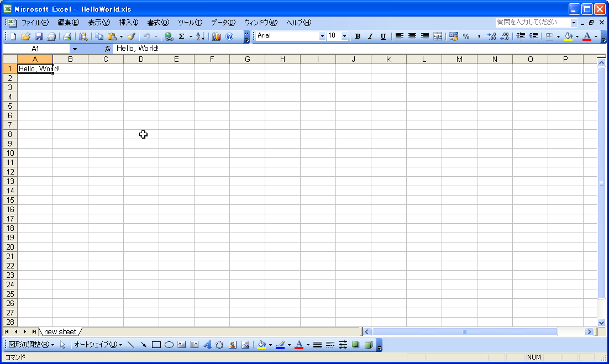609x364 pixels.
Task: Sort ascending with the A-Z icon
Action: (201, 36)
